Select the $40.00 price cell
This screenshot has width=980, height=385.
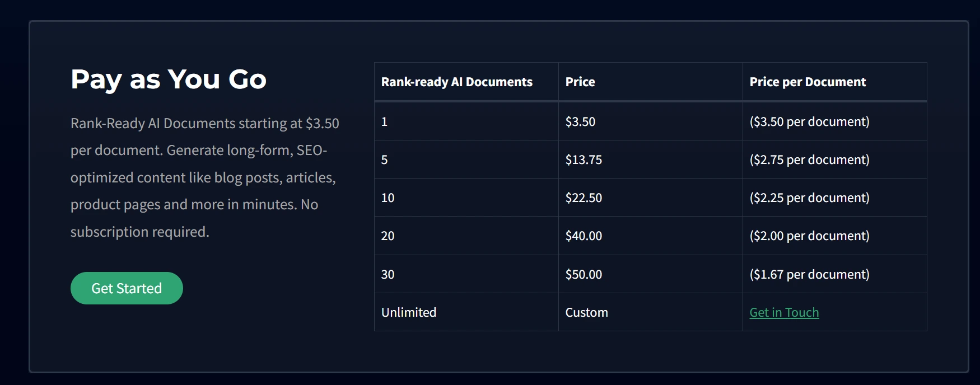point(651,236)
